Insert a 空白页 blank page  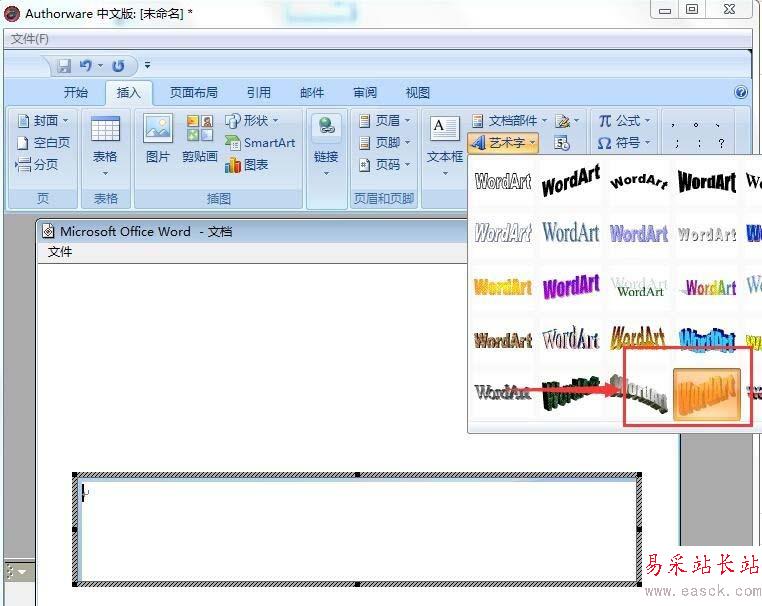click(x=43, y=142)
